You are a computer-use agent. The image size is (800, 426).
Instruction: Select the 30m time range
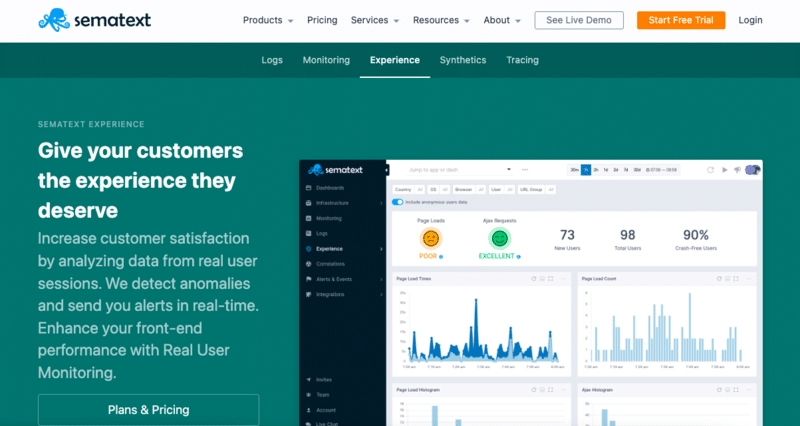574,170
